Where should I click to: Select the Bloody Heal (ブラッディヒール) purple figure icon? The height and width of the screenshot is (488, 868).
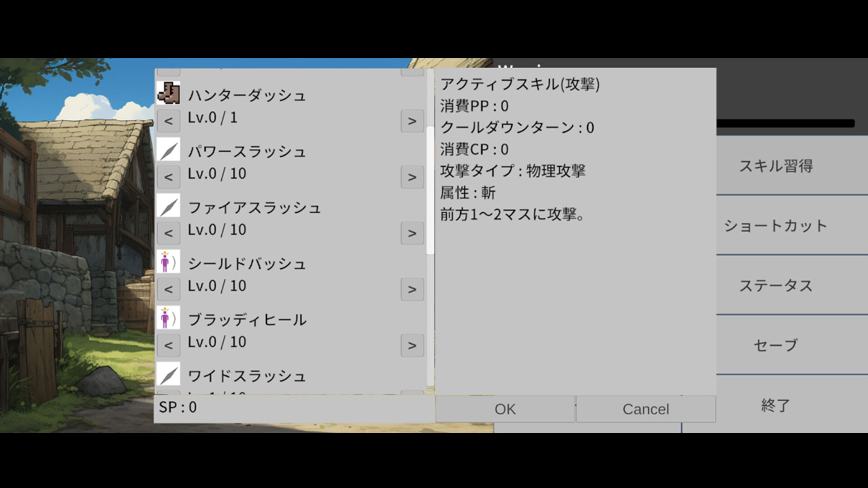[168, 318]
